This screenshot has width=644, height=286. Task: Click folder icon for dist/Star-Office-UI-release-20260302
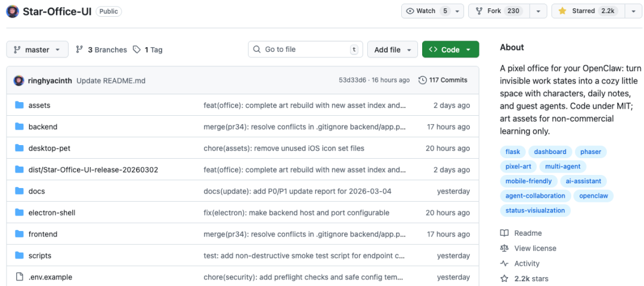click(19, 169)
